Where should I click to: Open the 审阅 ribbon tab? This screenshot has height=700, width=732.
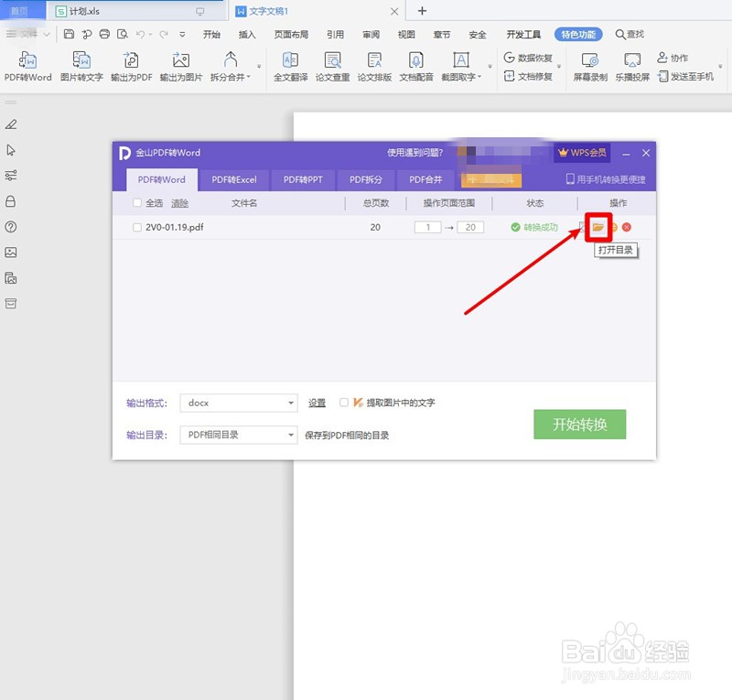371,35
